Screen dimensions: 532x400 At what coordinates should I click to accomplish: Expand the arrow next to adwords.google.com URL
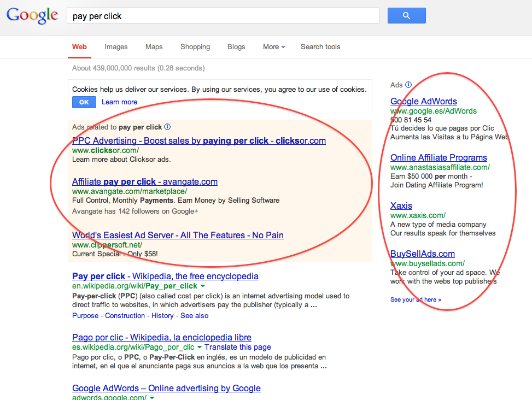[x=151, y=397]
